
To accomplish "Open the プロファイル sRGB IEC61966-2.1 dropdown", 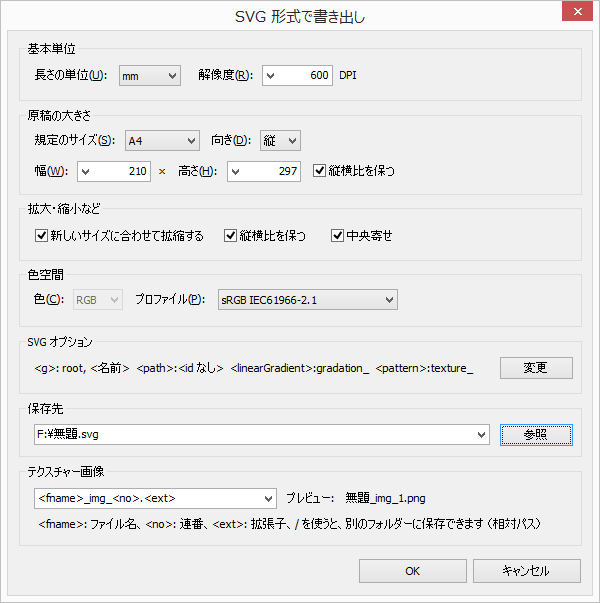I will (308, 300).
